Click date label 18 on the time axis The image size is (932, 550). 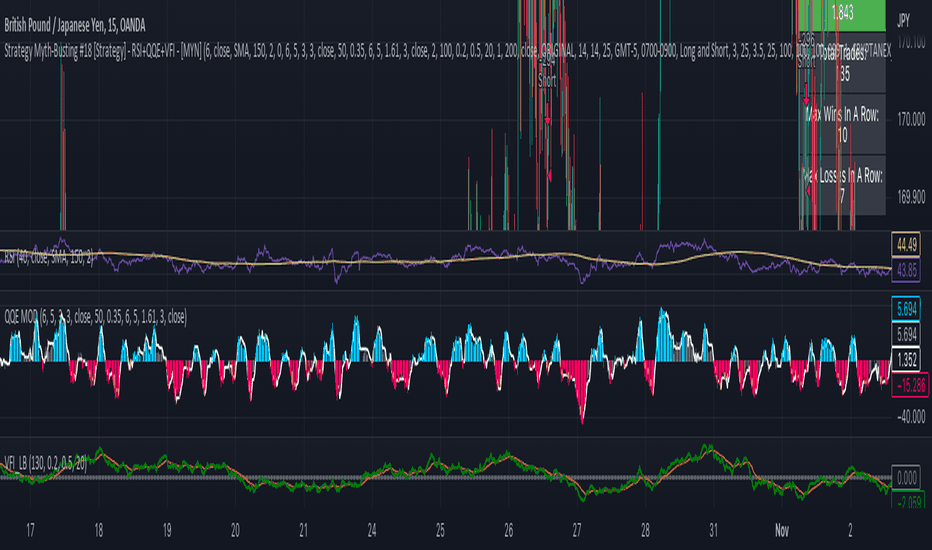point(99,530)
